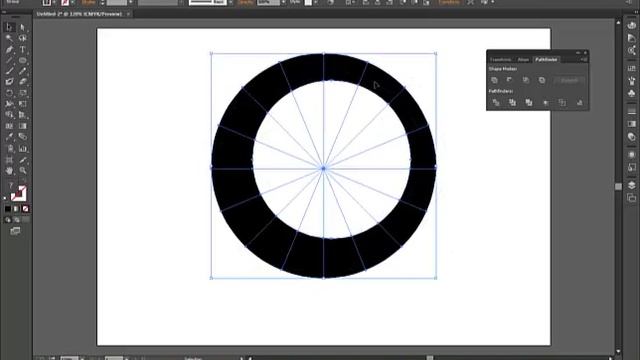This screenshot has width=640, height=360.
Task: Click the vertical scrollbar thumb
Action: pos(618,186)
